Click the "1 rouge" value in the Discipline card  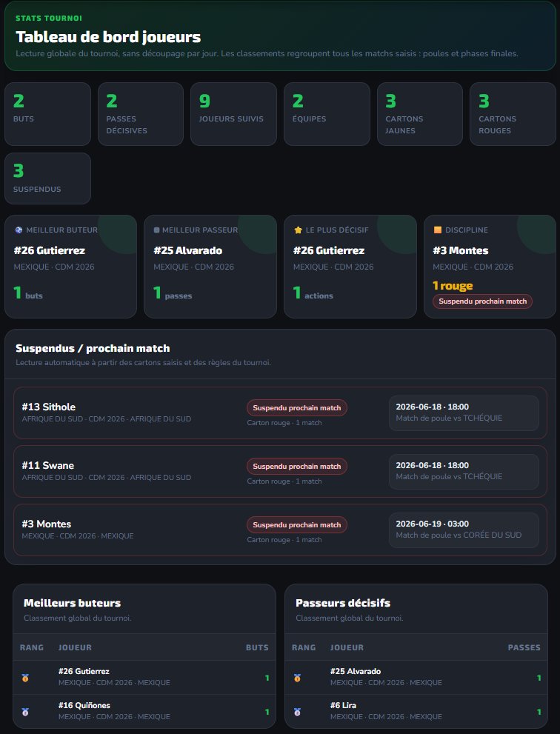point(453,286)
